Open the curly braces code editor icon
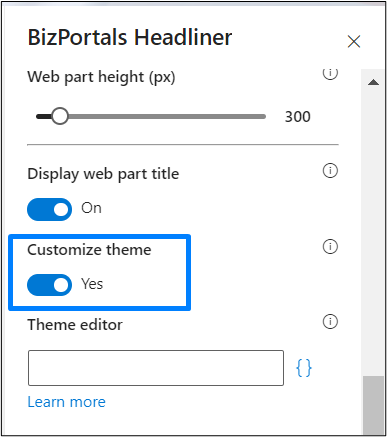 click(x=304, y=368)
